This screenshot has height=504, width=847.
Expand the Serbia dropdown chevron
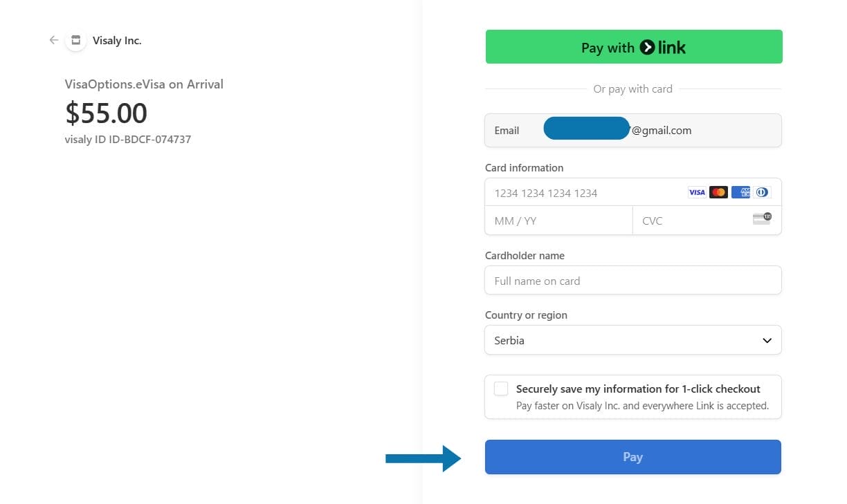[x=767, y=340]
